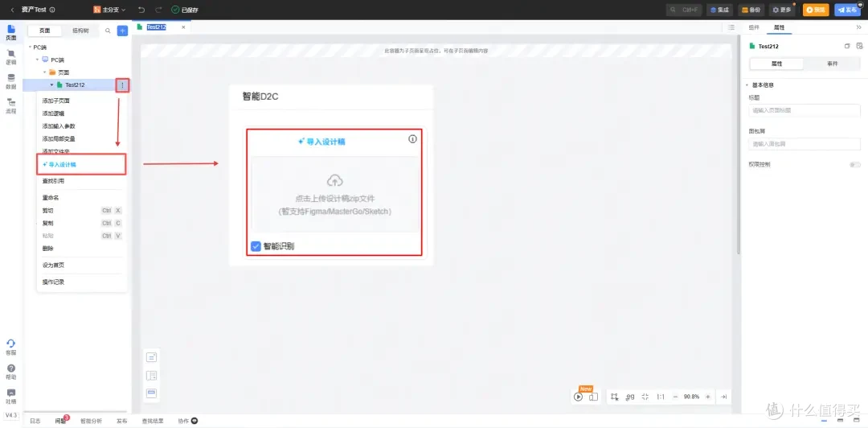Go back using the top-left arrow
868x428 pixels.
[13, 10]
